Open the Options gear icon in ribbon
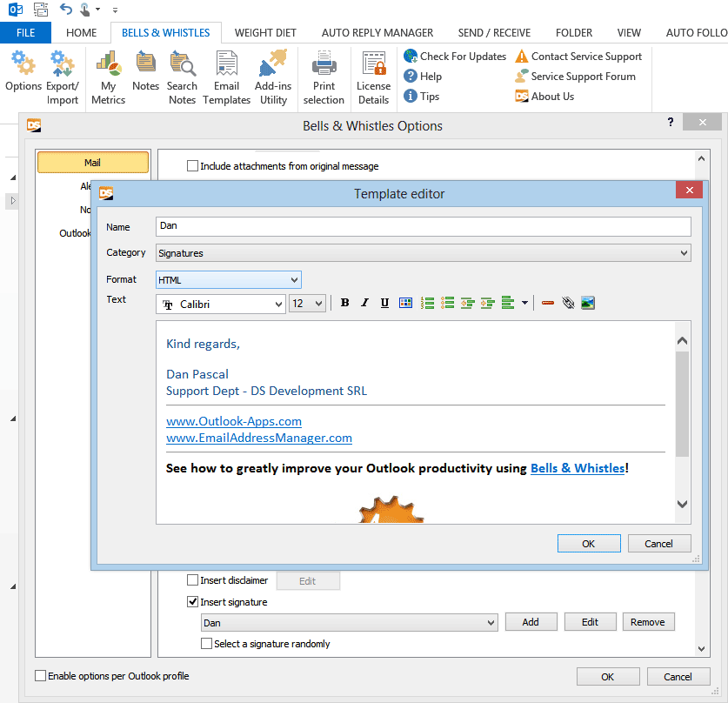Screen dimensions: 728x703 point(23,77)
